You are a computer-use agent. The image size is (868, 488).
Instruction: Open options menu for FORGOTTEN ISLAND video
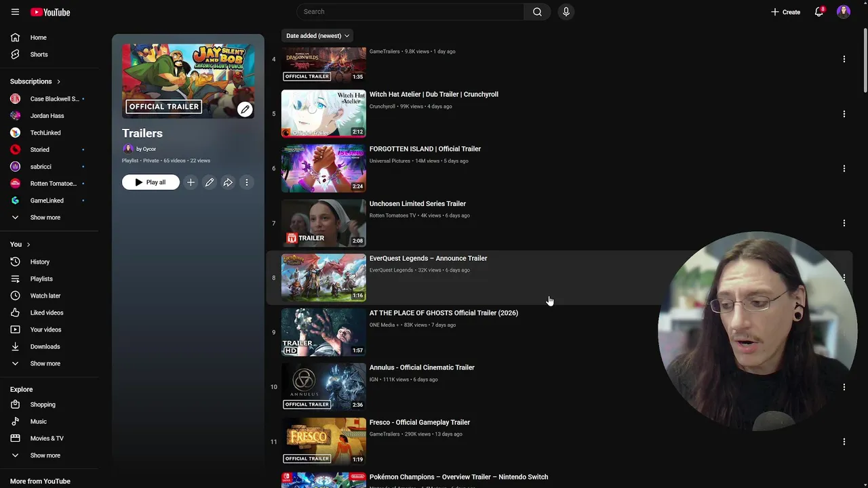pyautogui.click(x=844, y=169)
